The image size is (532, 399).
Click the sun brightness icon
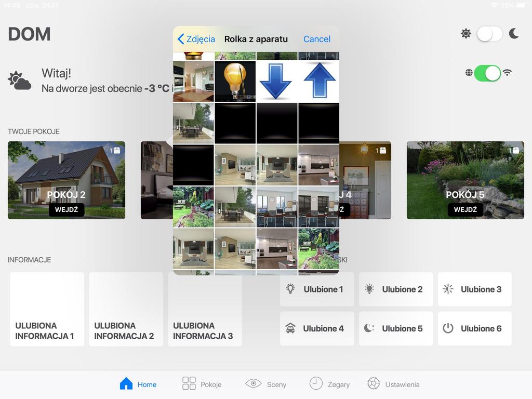(x=466, y=34)
